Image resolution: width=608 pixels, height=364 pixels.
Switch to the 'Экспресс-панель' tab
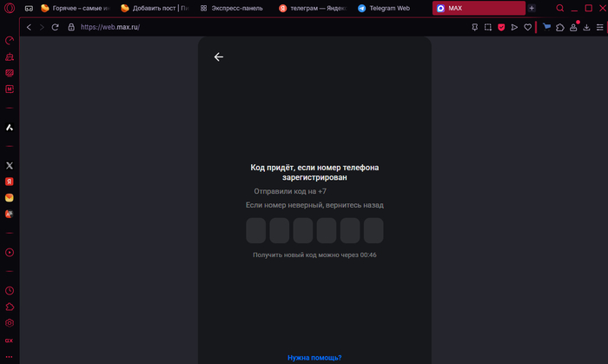pos(235,8)
